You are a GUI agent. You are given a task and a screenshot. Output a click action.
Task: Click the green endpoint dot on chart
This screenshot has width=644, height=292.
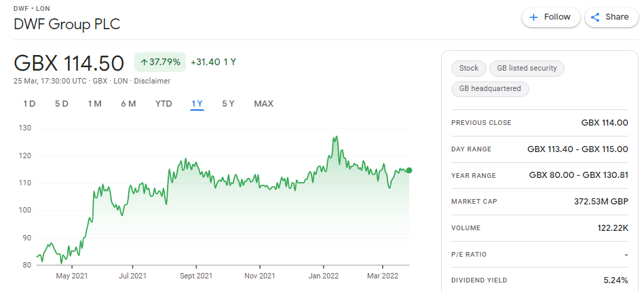[409, 170]
